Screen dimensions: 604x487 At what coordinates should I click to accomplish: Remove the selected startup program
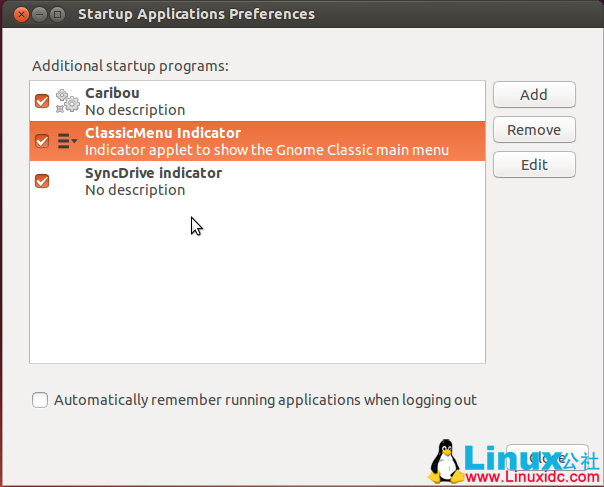(533, 130)
